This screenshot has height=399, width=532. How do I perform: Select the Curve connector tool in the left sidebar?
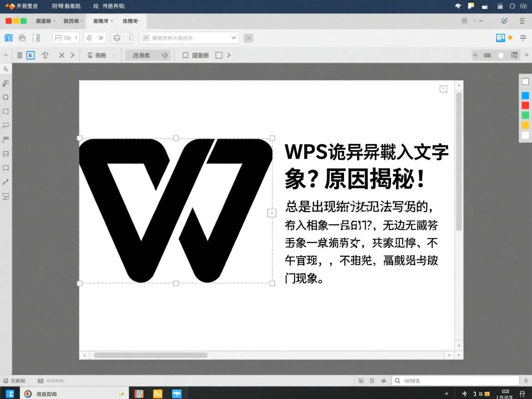pyautogui.click(x=6, y=181)
